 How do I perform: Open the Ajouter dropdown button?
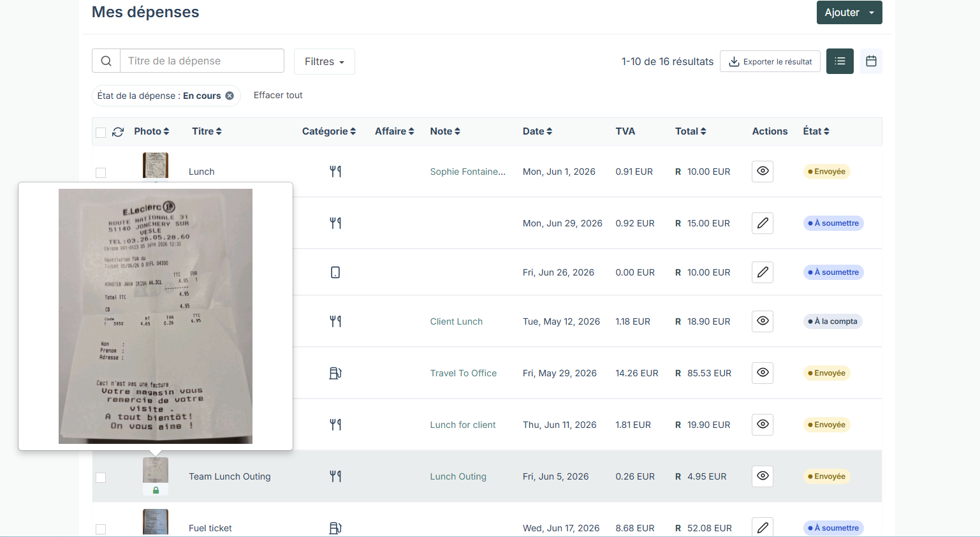tap(849, 13)
